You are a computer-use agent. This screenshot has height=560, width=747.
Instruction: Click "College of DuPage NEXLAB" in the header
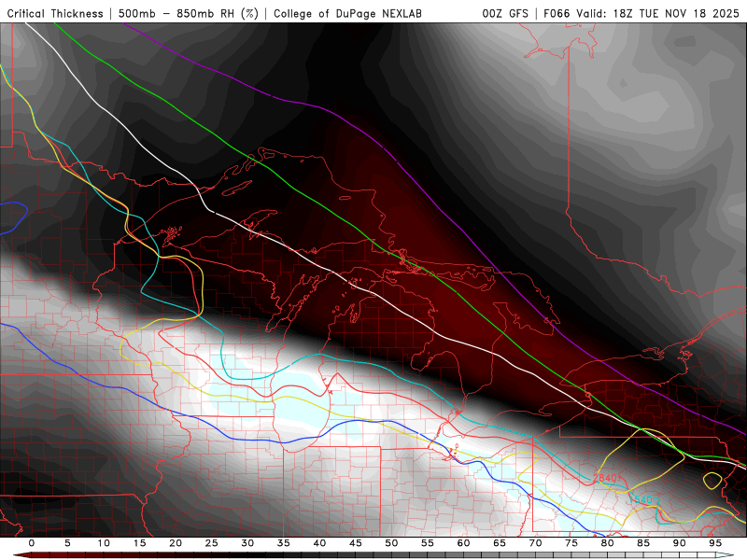(x=347, y=14)
